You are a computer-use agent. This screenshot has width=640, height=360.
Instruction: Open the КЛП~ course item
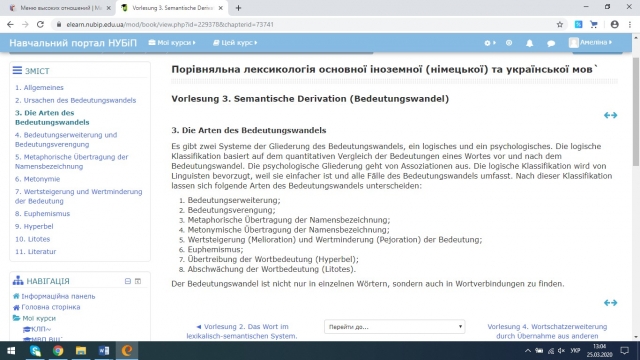pyautogui.click(x=41, y=329)
